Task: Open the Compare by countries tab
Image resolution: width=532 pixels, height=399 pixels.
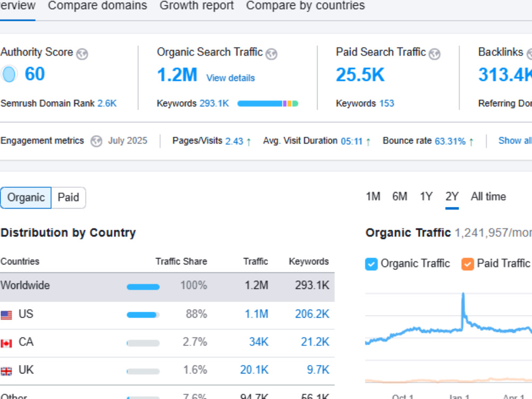Action: tap(305, 5)
